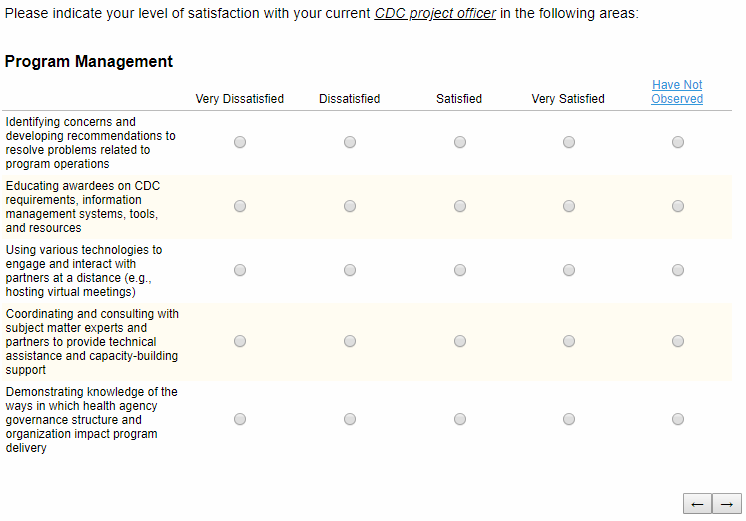
Task: Mark Dissatisfied for educating awardees row
Action: pyautogui.click(x=350, y=207)
